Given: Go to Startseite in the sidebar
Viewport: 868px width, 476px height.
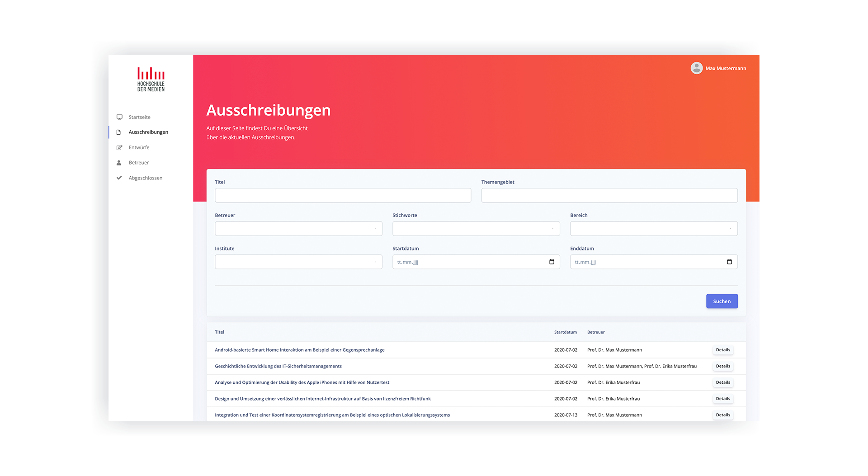Looking at the screenshot, I should point(140,117).
